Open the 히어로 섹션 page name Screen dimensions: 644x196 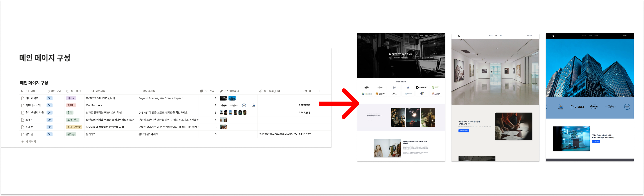pyautogui.click(x=32, y=98)
